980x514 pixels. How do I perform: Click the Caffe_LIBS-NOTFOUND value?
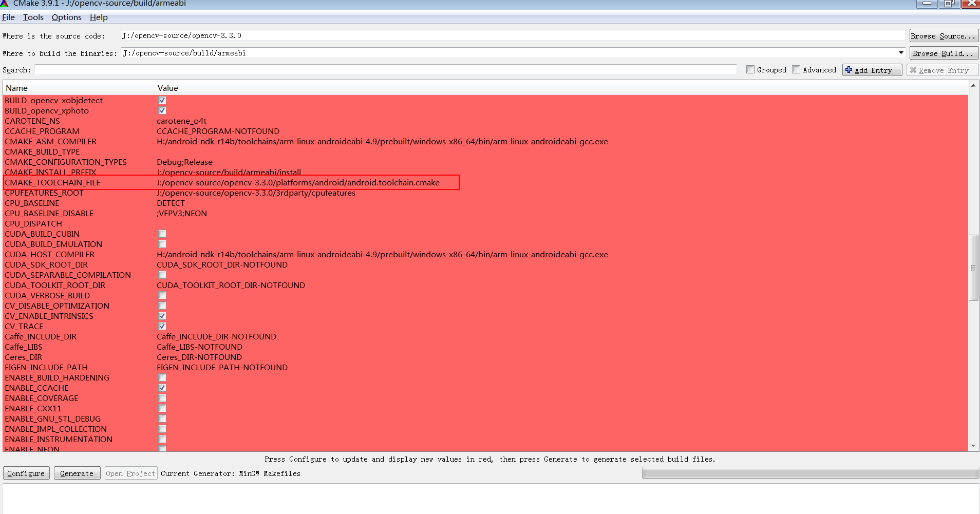click(x=199, y=347)
